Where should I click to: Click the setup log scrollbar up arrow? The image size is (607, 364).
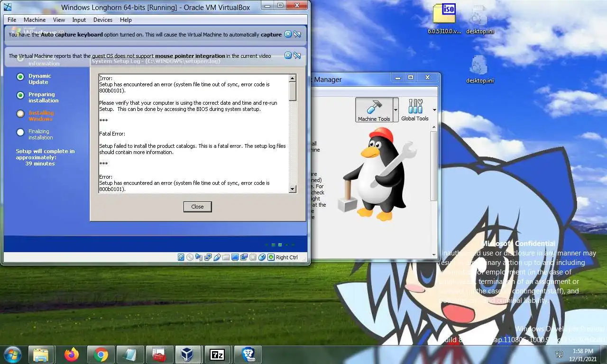293,78
